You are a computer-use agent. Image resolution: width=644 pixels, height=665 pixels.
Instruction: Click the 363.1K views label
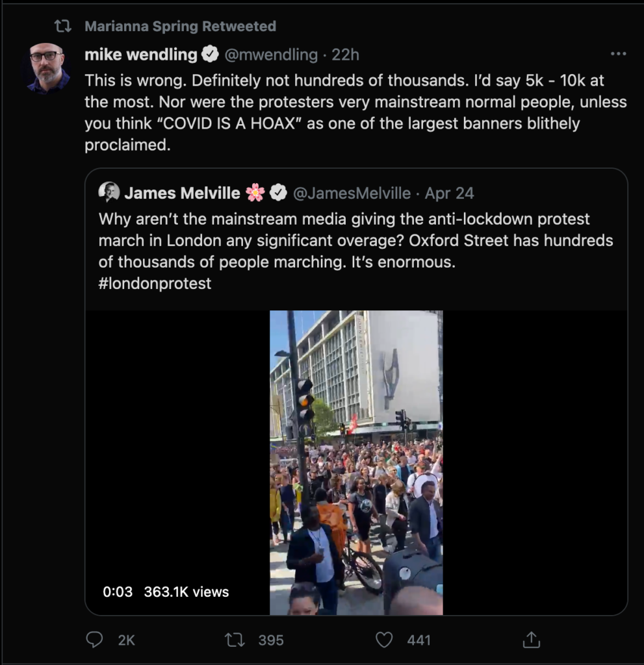pyautogui.click(x=187, y=592)
